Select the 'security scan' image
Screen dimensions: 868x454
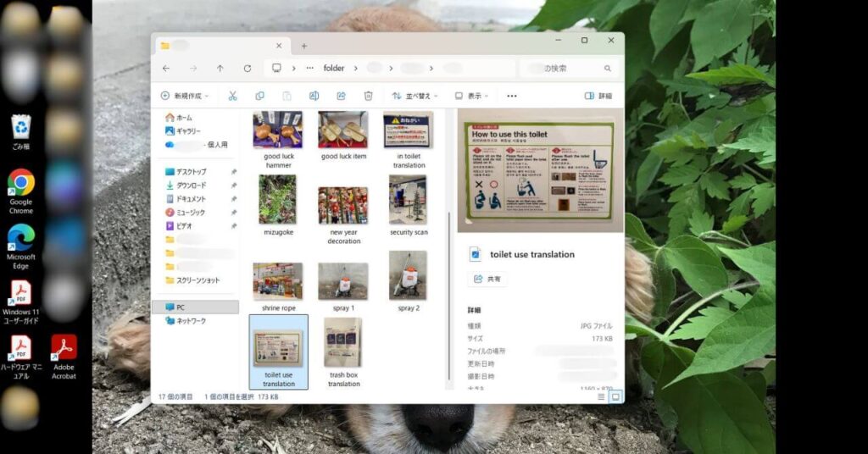409,205
